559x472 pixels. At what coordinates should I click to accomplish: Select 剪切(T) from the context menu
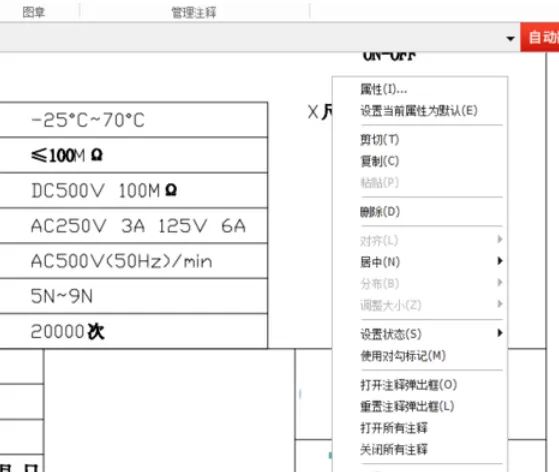420,139
